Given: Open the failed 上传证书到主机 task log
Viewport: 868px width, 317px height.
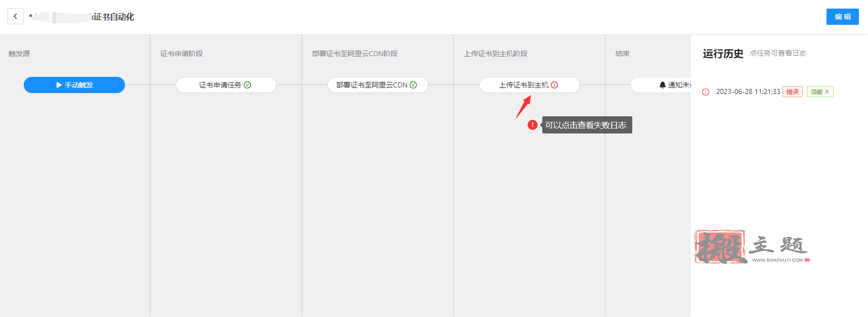Looking at the screenshot, I should pos(530,85).
